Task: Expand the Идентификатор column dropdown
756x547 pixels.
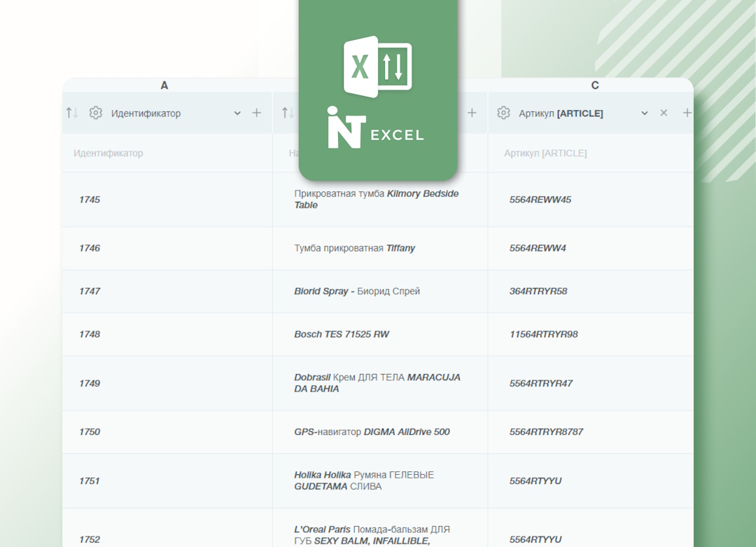Action: click(x=237, y=113)
